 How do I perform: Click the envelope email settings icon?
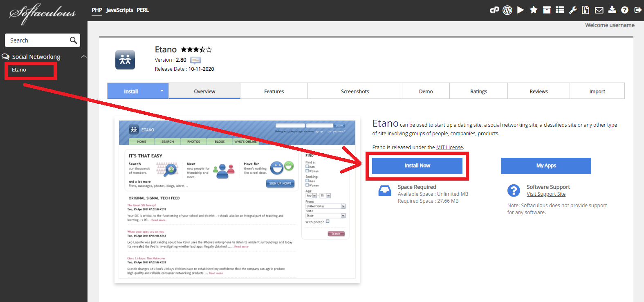point(599,10)
